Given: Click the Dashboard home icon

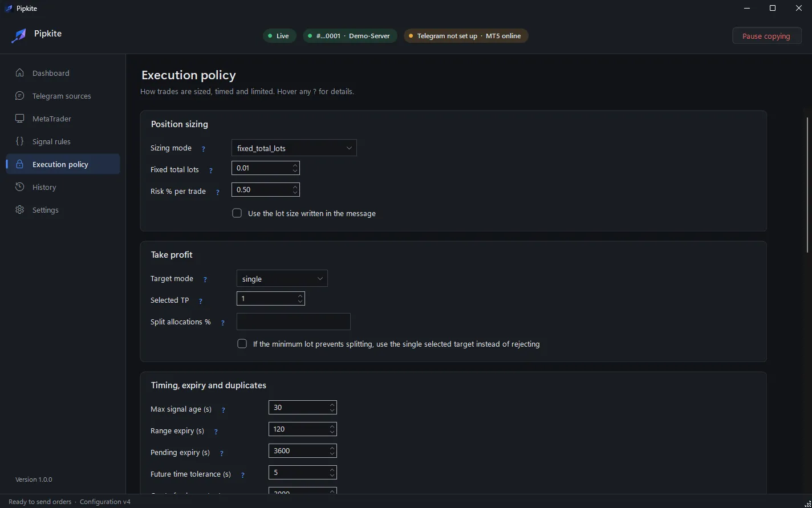Looking at the screenshot, I should pos(20,73).
